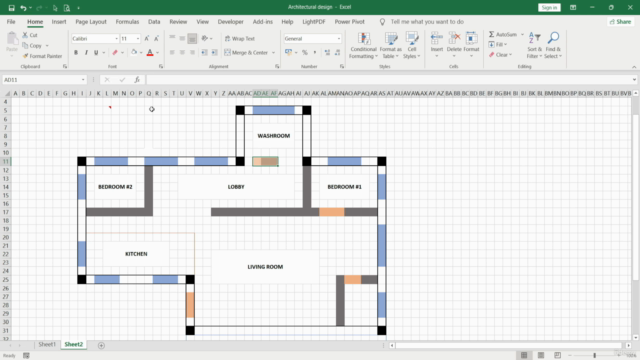Switch to Page Layout view in the status bar
The image size is (640, 360).
click(541, 355)
